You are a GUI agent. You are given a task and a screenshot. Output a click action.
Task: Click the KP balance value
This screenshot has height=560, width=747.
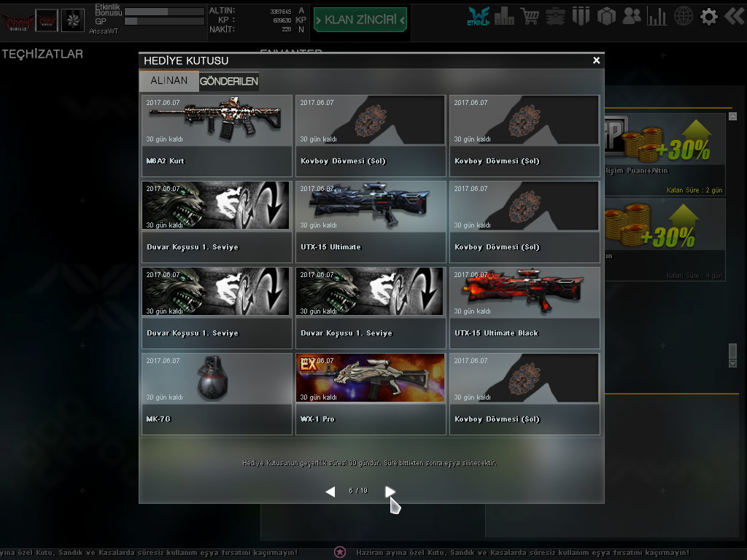coord(282,20)
